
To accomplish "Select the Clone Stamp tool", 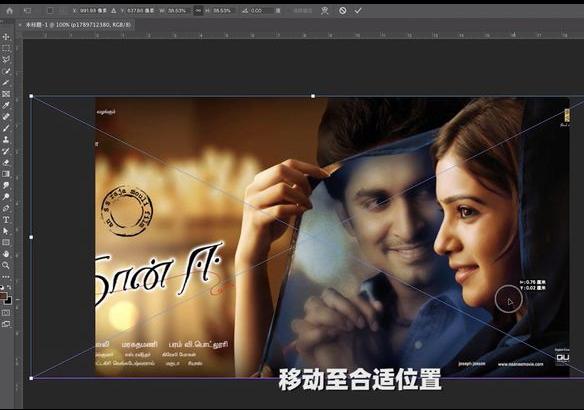I will tap(6, 140).
